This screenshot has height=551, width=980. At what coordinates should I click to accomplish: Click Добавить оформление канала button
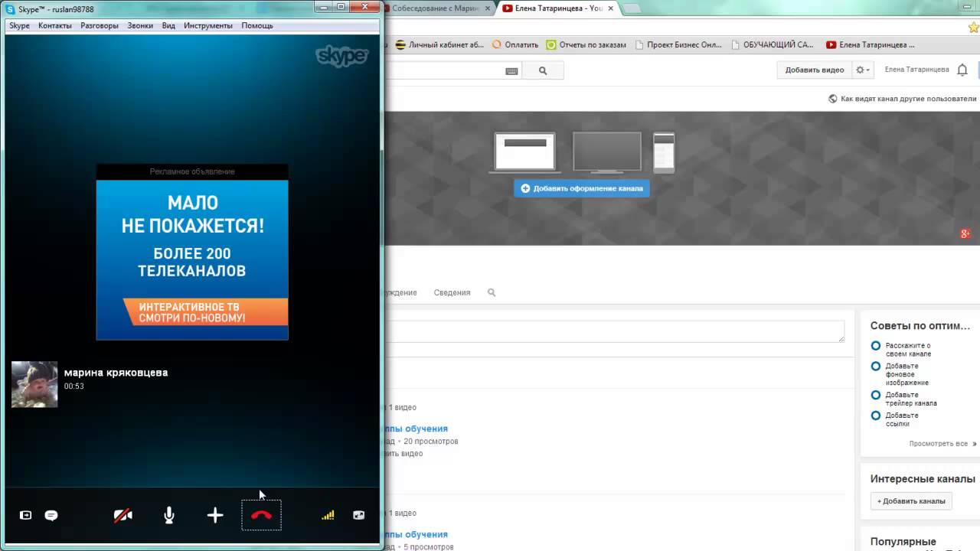[582, 188]
